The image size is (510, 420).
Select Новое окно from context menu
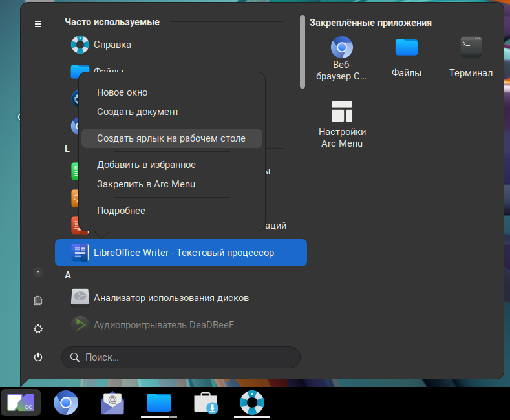pyautogui.click(x=122, y=92)
